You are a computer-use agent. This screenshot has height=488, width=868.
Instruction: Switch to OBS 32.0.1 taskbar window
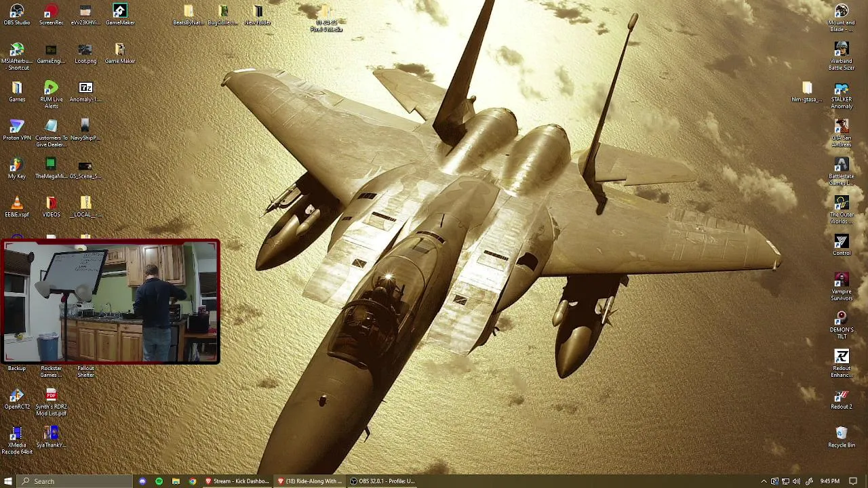tap(382, 481)
